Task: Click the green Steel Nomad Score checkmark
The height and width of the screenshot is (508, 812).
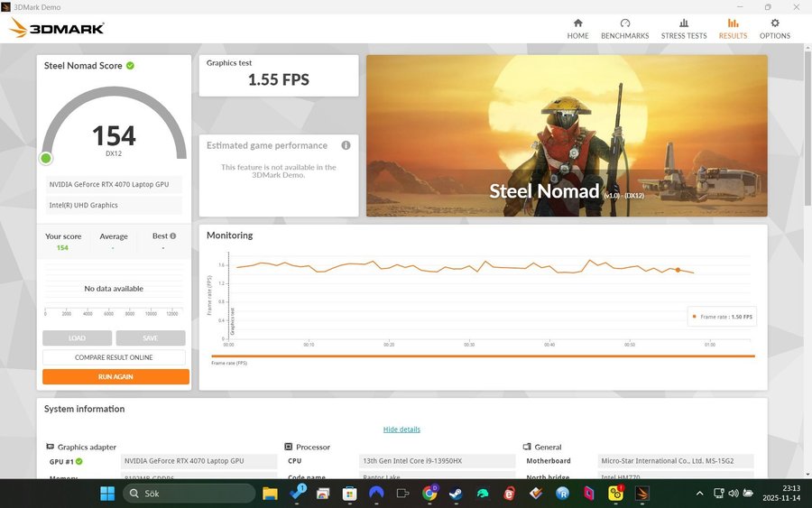Action: [131, 66]
